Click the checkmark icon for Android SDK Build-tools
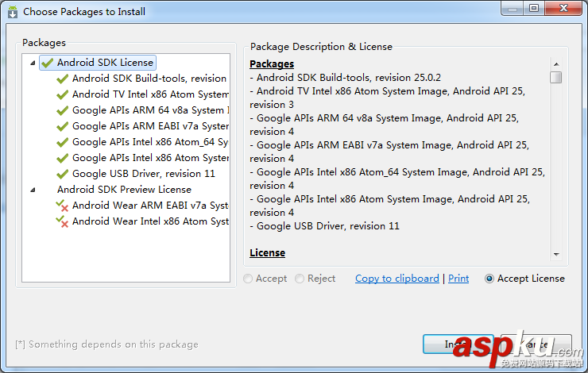Viewport: 588px width, 373px height. click(x=63, y=79)
